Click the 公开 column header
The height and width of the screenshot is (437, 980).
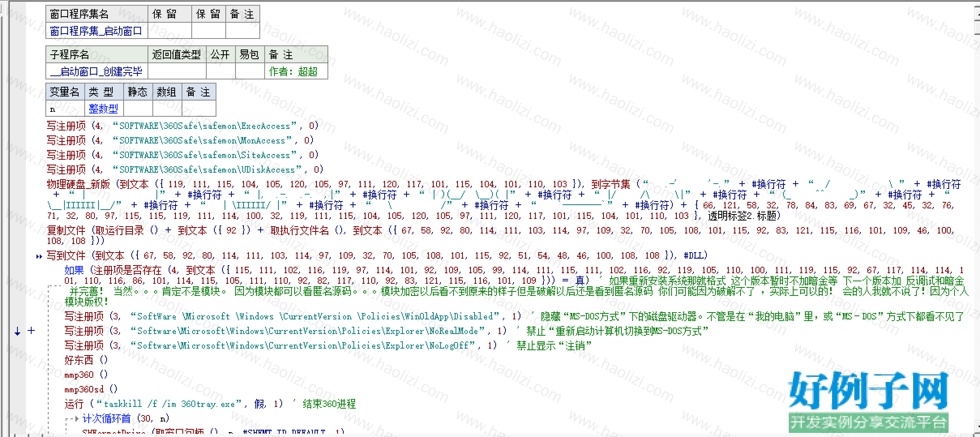[x=220, y=54]
